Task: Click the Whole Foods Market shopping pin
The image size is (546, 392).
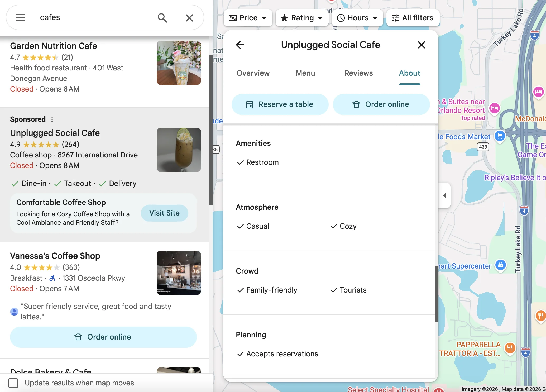Action: (500, 136)
